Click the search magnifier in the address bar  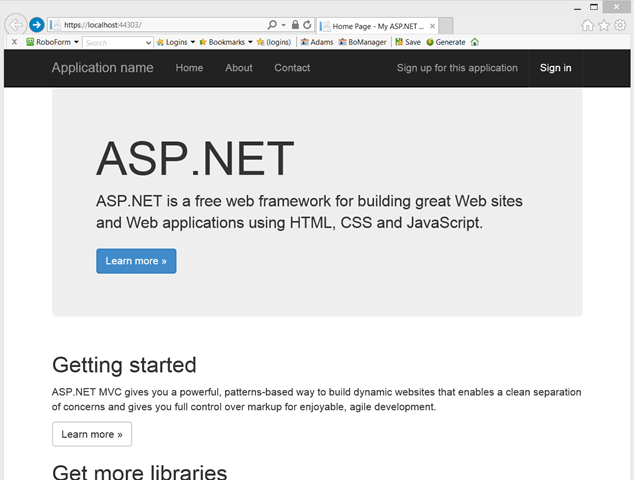click(272, 25)
